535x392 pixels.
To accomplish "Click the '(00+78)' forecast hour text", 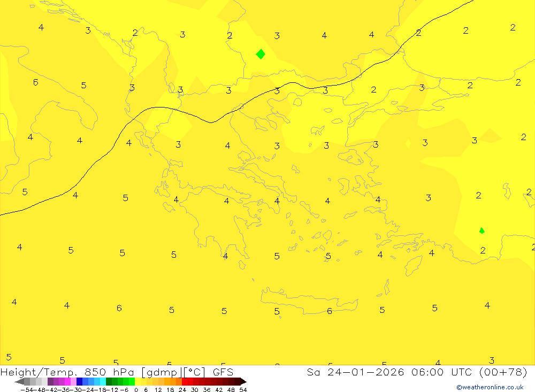I will tap(503, 372).
